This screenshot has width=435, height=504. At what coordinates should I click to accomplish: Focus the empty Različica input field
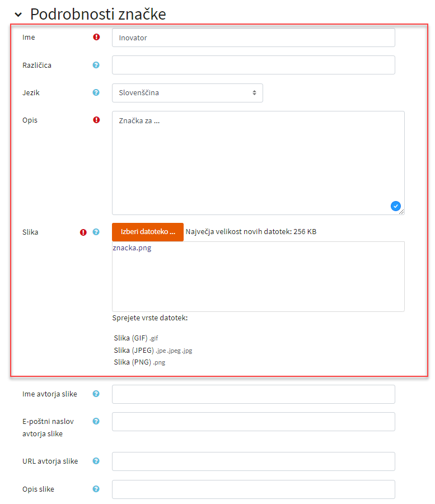(254, 65)
